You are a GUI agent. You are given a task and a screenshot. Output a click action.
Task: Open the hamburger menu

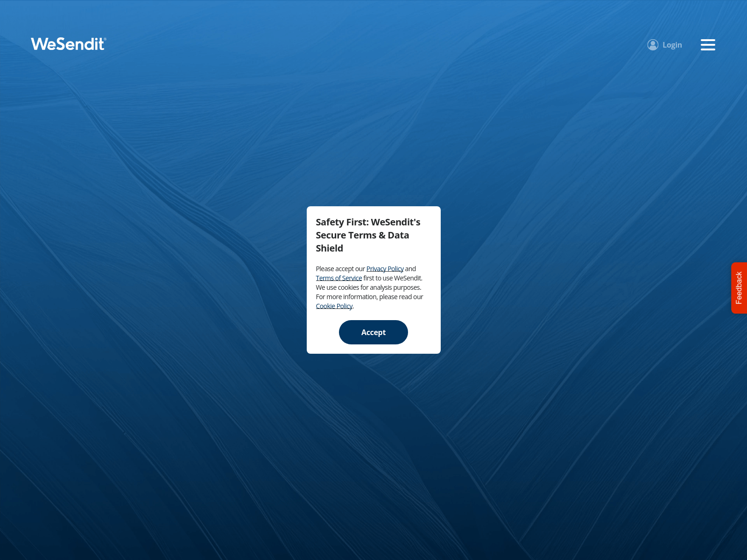click(708, 45)
